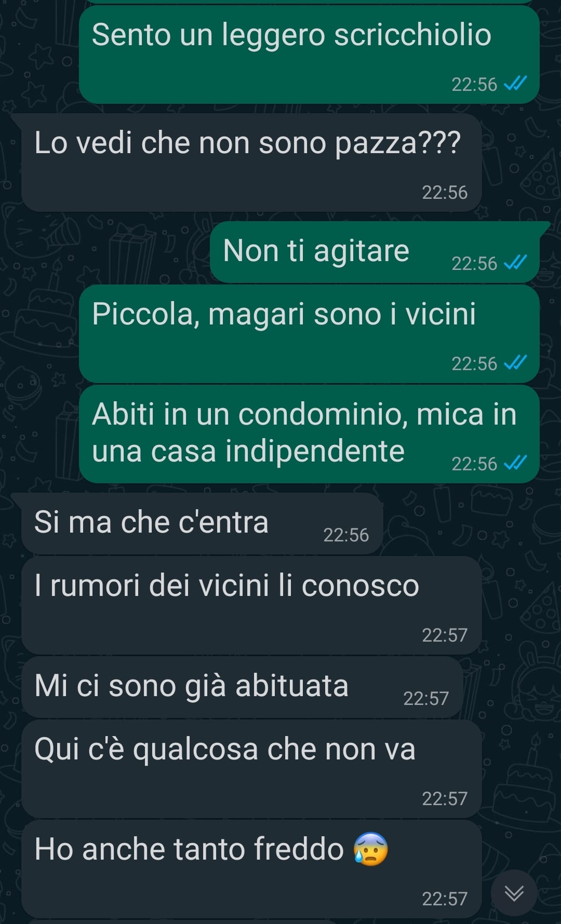The image size is (561, 924).
Task: Tap message "Piccola, magari sono i vicini"
Action: 309,334
